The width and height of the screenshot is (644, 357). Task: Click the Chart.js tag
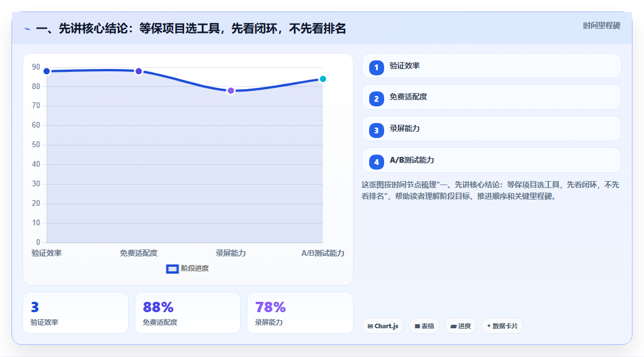(x=383, y=326)
